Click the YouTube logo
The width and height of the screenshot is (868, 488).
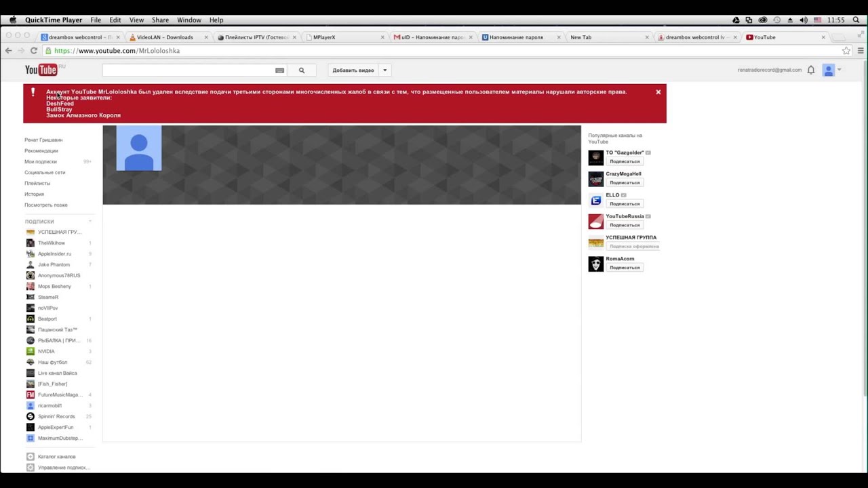41,70
